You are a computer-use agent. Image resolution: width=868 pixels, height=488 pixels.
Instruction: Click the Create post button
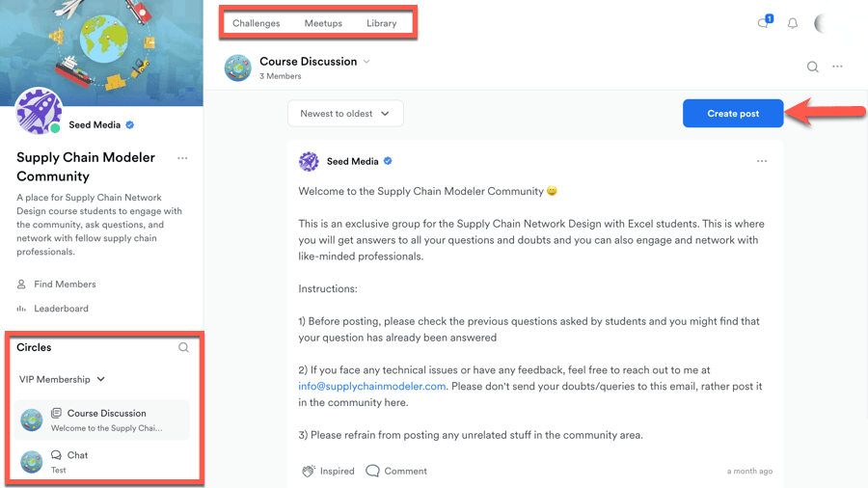(x=733, y=114)
